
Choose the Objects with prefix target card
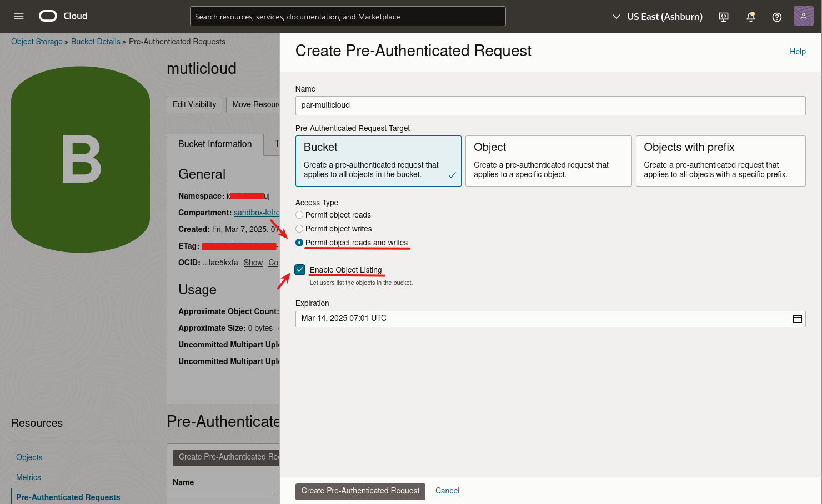(720, 161)
